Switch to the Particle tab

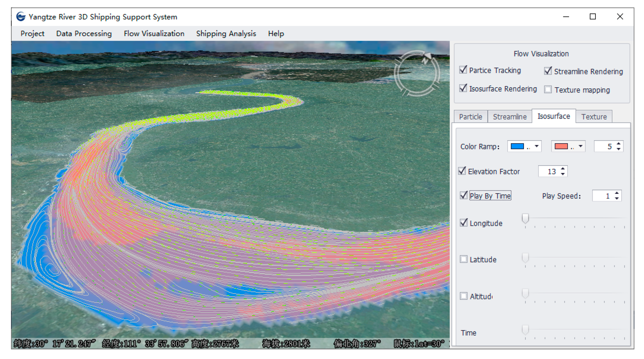coord(470,117)
